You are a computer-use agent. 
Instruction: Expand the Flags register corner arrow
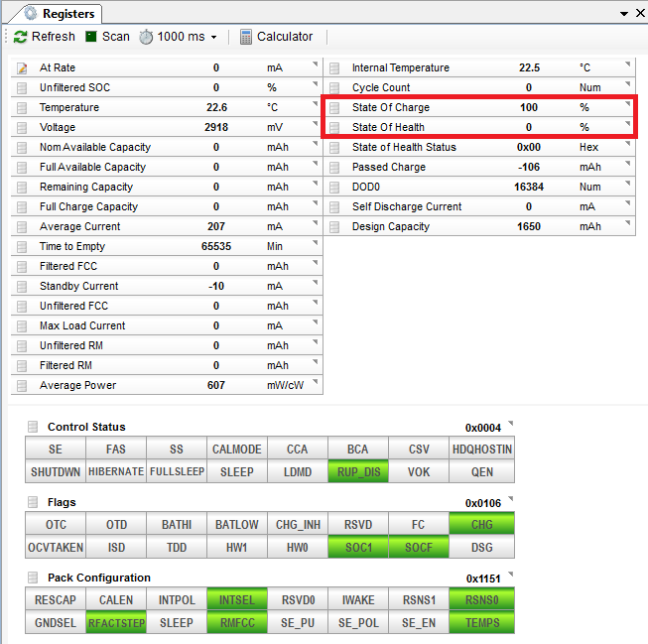click(511, 499)
